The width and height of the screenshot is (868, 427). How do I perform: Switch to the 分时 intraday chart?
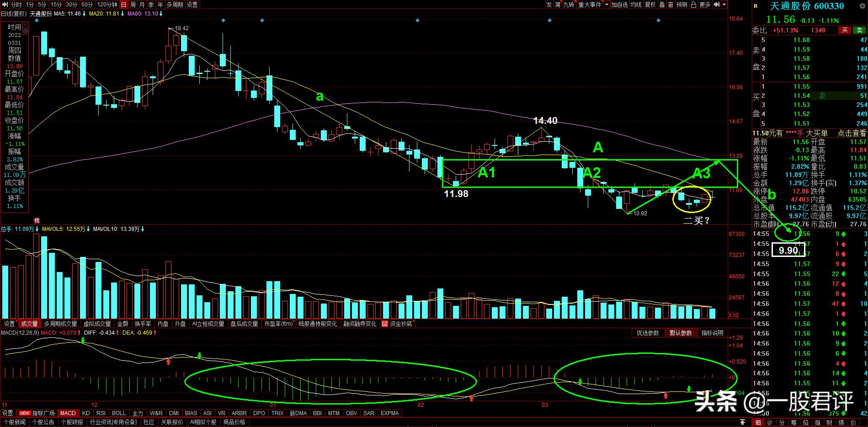pyautogui.click(x=16, y=5)
